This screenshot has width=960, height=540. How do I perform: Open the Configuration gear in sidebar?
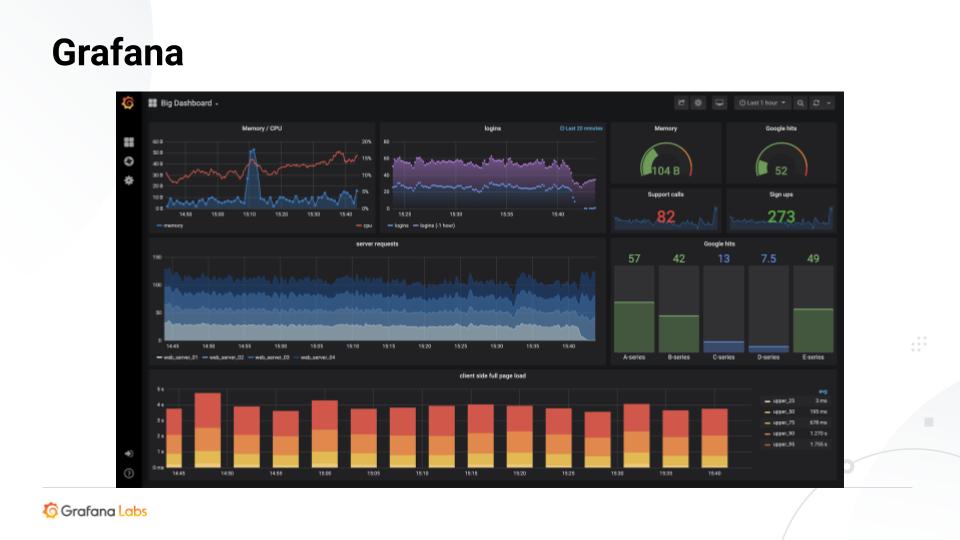coord(128,180)
